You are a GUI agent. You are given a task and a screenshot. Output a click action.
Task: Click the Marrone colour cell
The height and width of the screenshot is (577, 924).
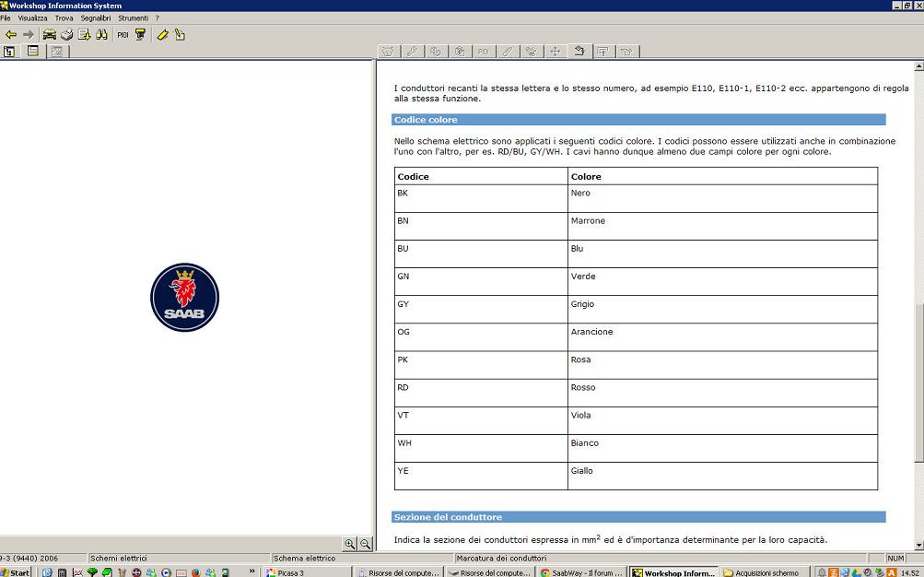(722, 227)
